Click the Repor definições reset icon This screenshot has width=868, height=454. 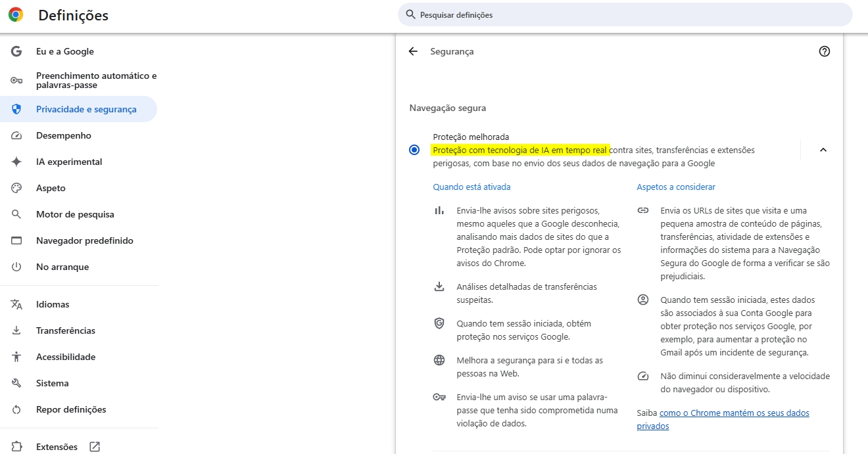[16, 409]
